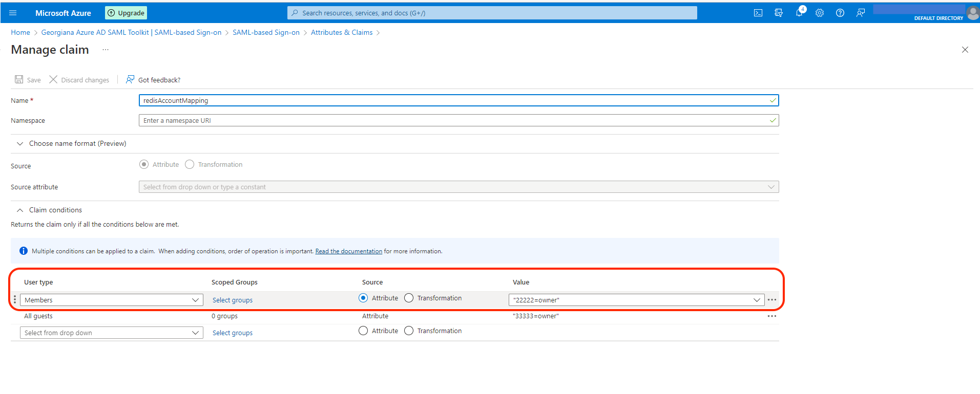Navigate to Attributes & Claims breadcrumb
The image size is (980, 394).
(342, 32)
